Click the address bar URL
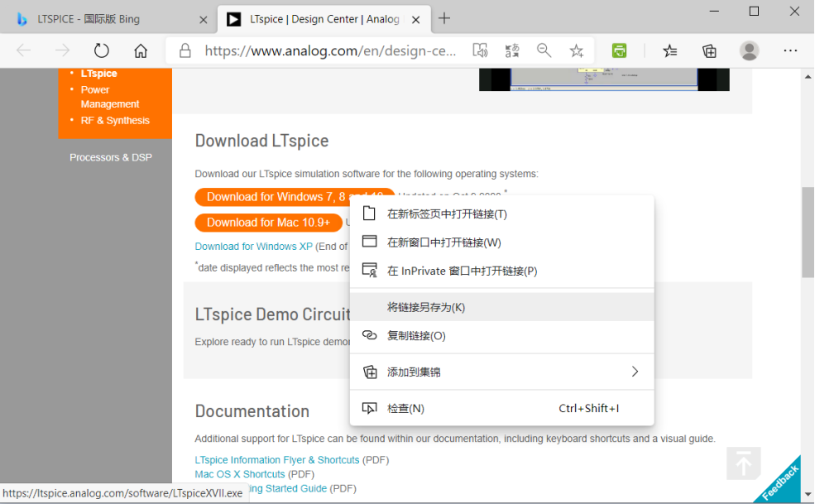 tap(331, 50)
